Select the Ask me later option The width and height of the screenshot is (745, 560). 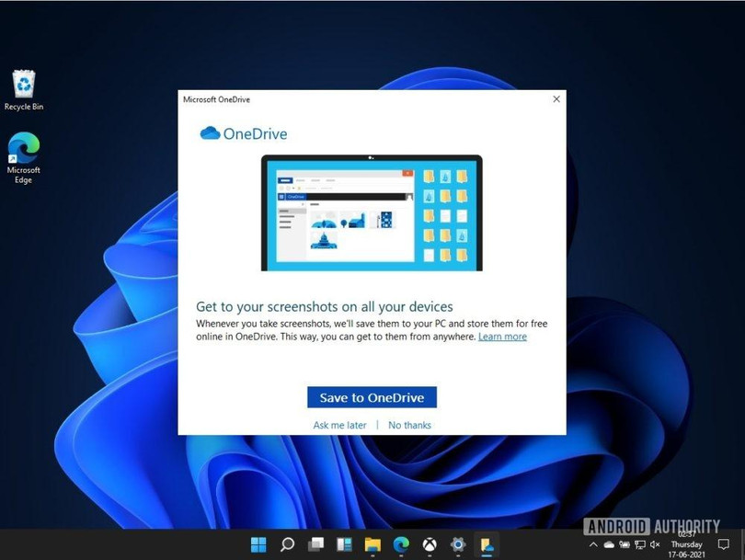click(339, 425)
